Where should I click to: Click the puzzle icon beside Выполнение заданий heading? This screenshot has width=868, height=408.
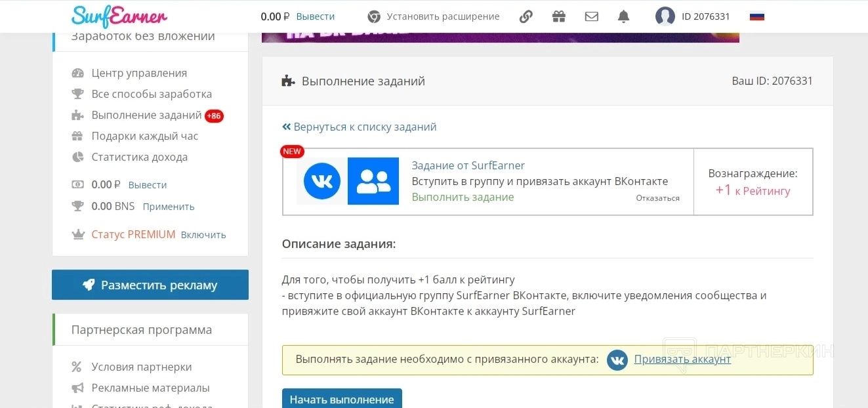pos(288,81)
